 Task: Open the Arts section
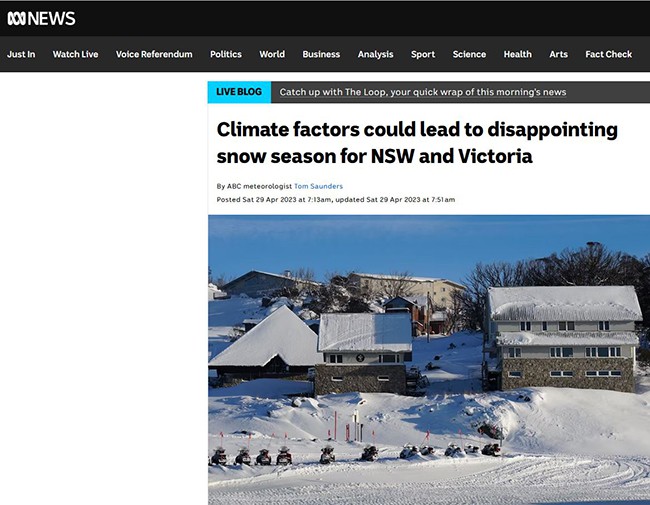tap(558, 54)
